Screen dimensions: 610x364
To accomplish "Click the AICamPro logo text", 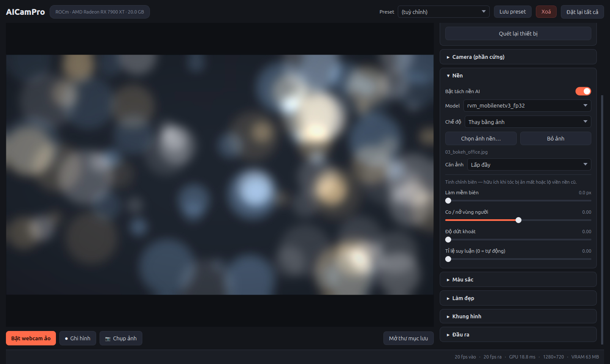I will tap(25, 12).
